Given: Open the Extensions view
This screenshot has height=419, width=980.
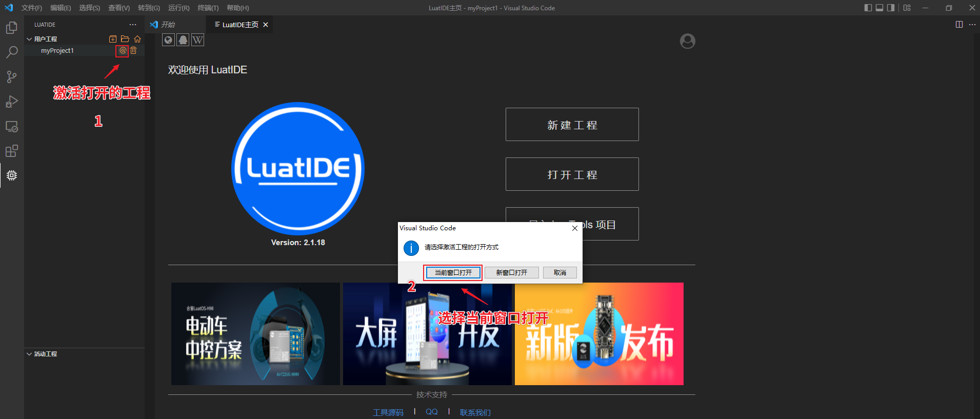Looking at the screenshot, I should coord(12,151).
